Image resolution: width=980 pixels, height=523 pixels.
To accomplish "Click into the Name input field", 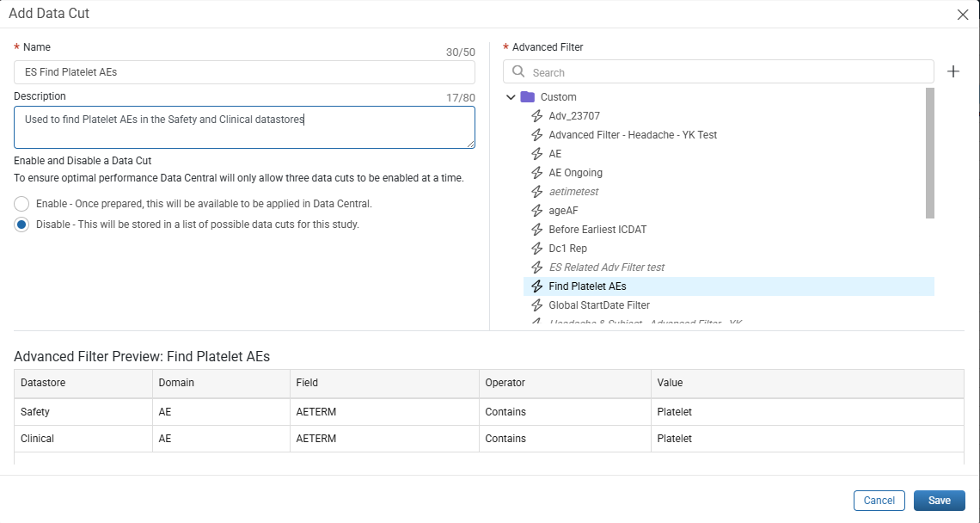I will click(x=244, y=72).
